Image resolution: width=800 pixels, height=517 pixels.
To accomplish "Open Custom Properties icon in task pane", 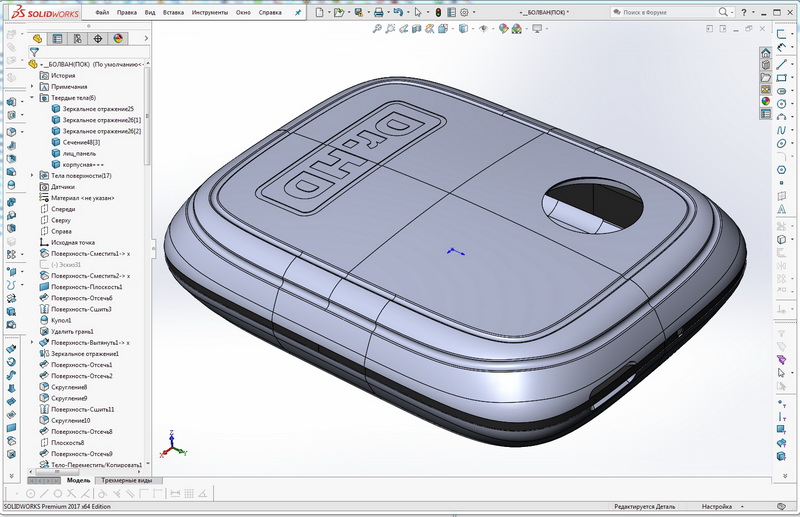I will tap(765, 114).
